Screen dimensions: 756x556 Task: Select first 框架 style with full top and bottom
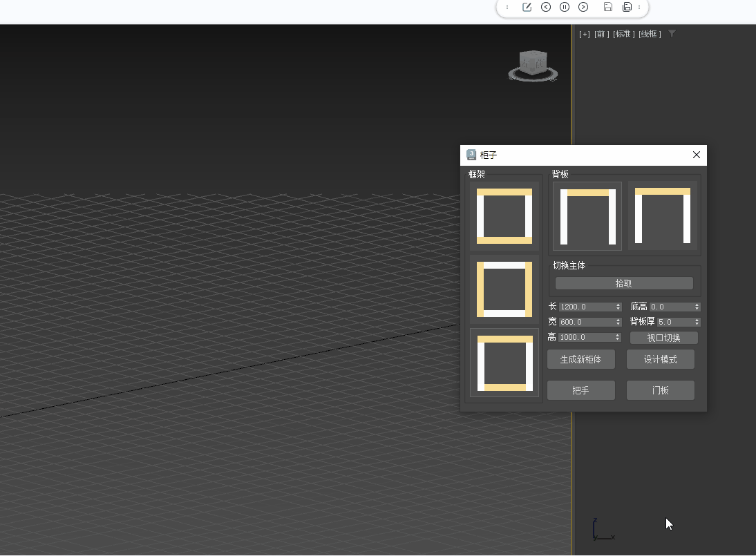tap(504, 216)
